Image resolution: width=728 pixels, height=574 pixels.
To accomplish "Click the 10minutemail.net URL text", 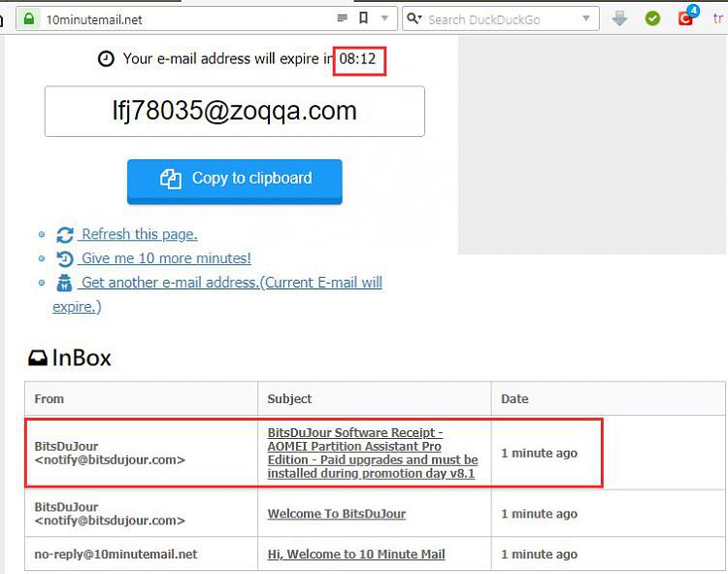I will point(94,19).
